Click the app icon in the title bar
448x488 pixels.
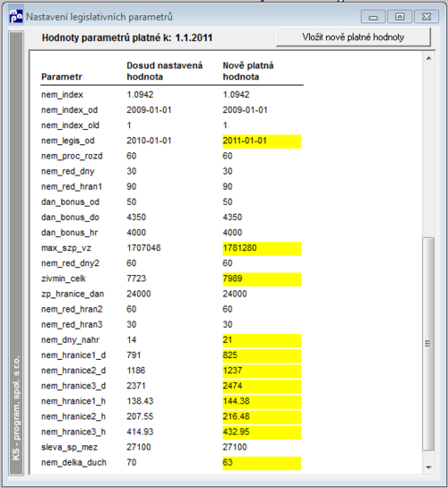[x=15, y=16]
